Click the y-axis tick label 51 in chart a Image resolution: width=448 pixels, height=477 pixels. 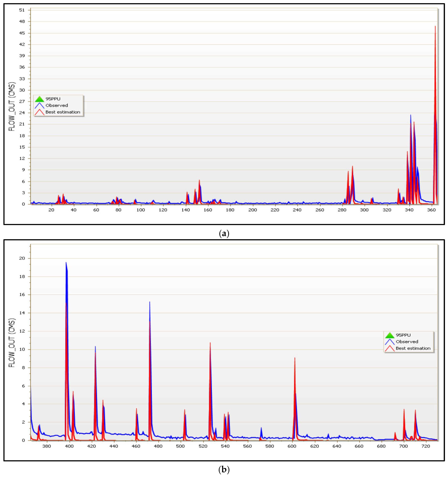22,10
